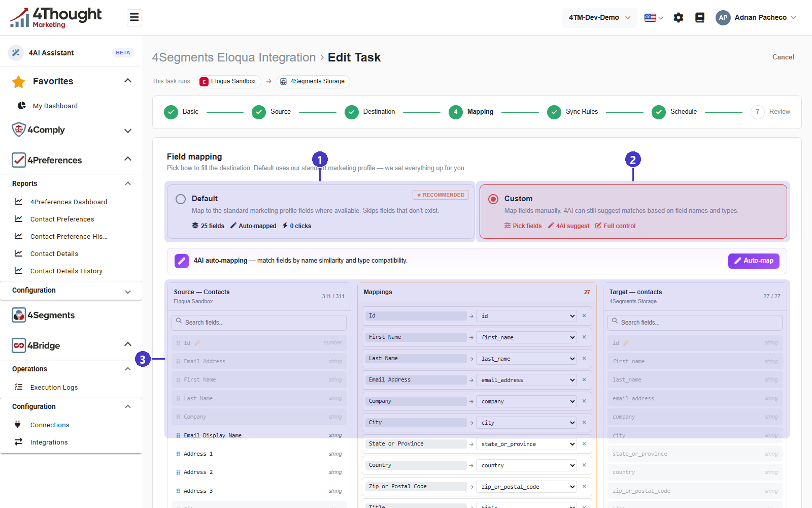The height and width of the screenshot is (508, 812).
Task: Click the 4Segments Storage destination chip
Action: coord(313,81)
